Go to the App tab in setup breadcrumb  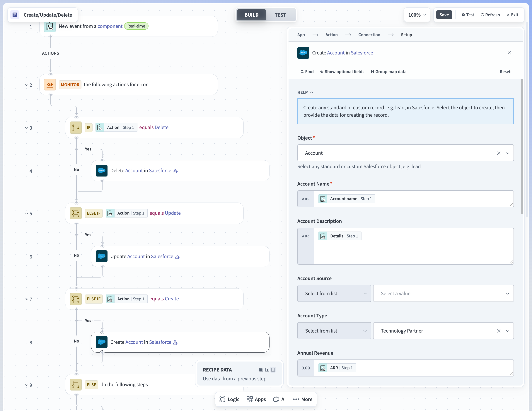(x=301, y=35)
